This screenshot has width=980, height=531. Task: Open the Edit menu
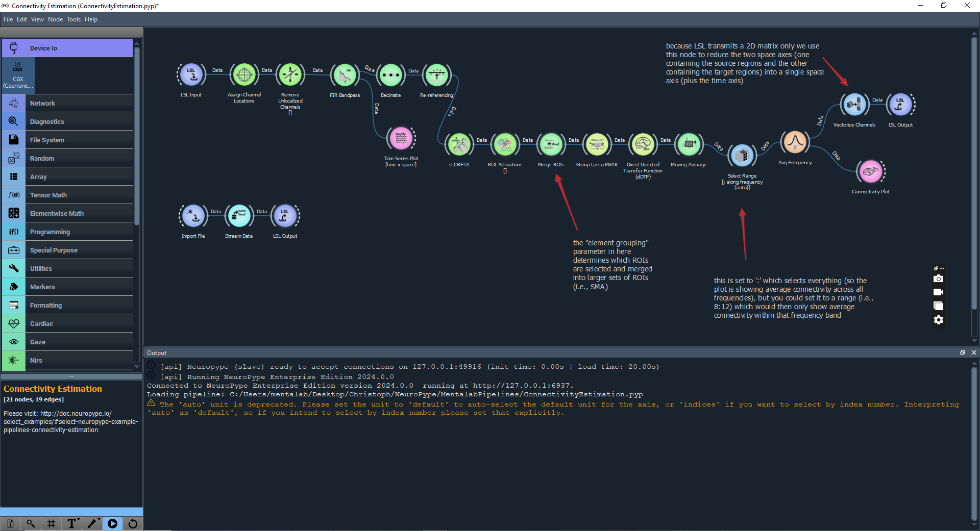click(22, 19)
